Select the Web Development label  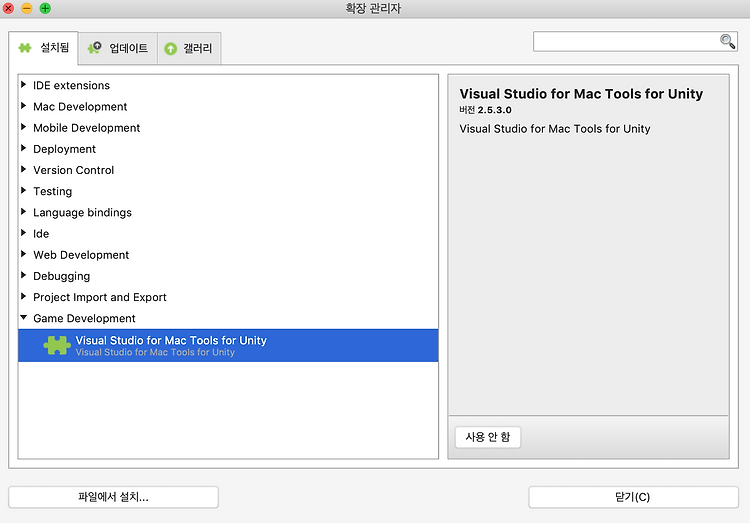81,255
